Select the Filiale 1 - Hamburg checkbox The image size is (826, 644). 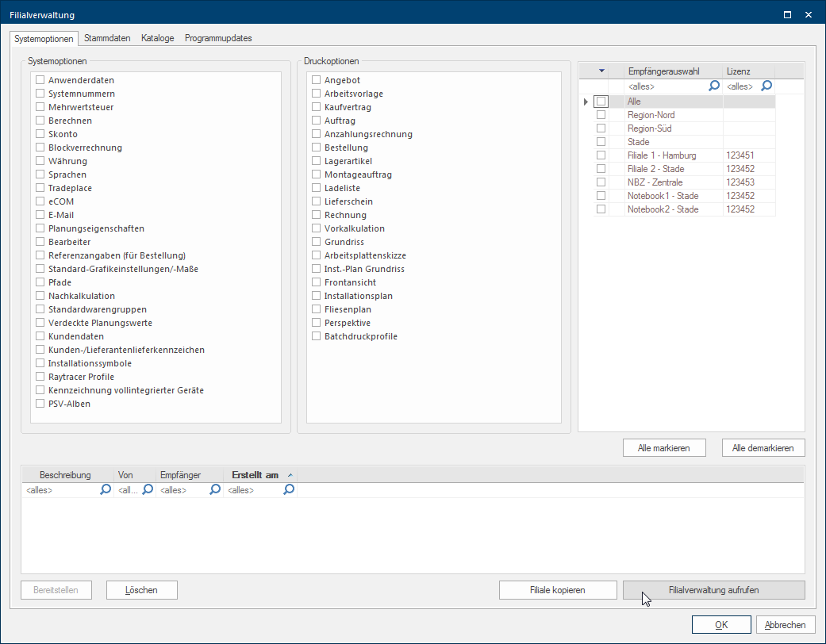click(601, 155)
